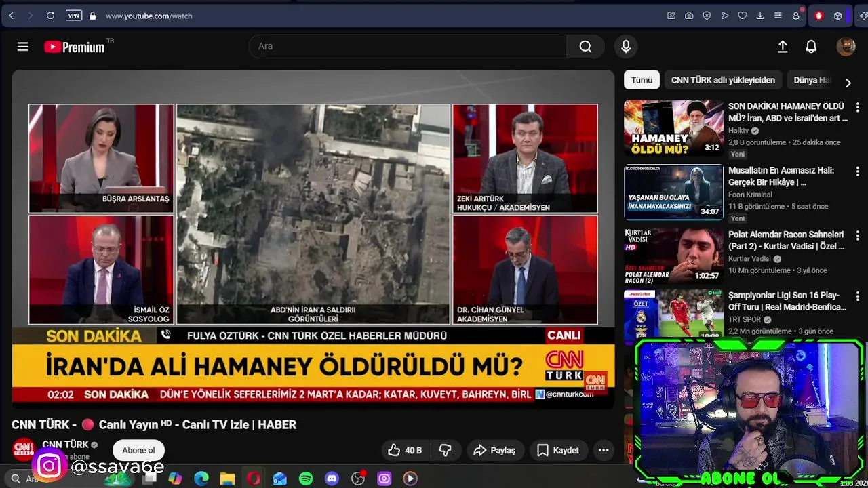Open the TRT SPOR channel name
Screen dimensions: 868x488
pos(745,319)
